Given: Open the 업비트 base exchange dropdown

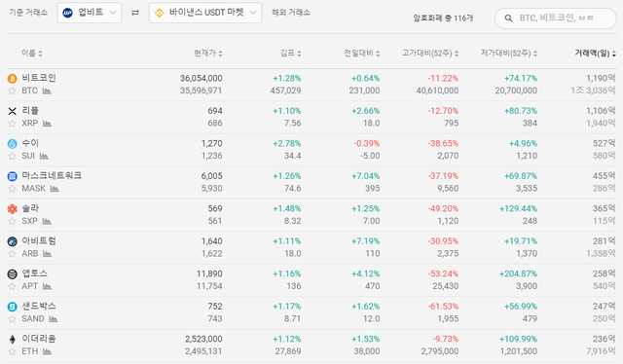Looking at the screenshot, I should [x=90, y=13].
